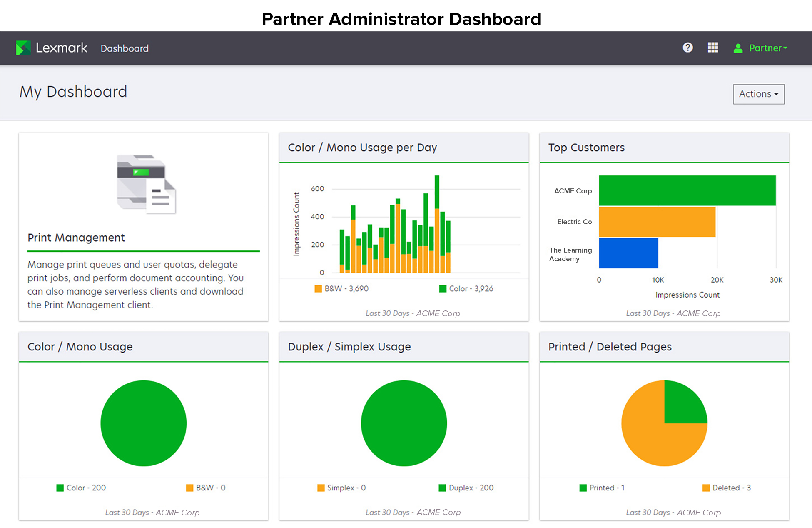Screen dimensions: 812x528
Task: Click the help question mark icon
Action: (x=687, y=48)
